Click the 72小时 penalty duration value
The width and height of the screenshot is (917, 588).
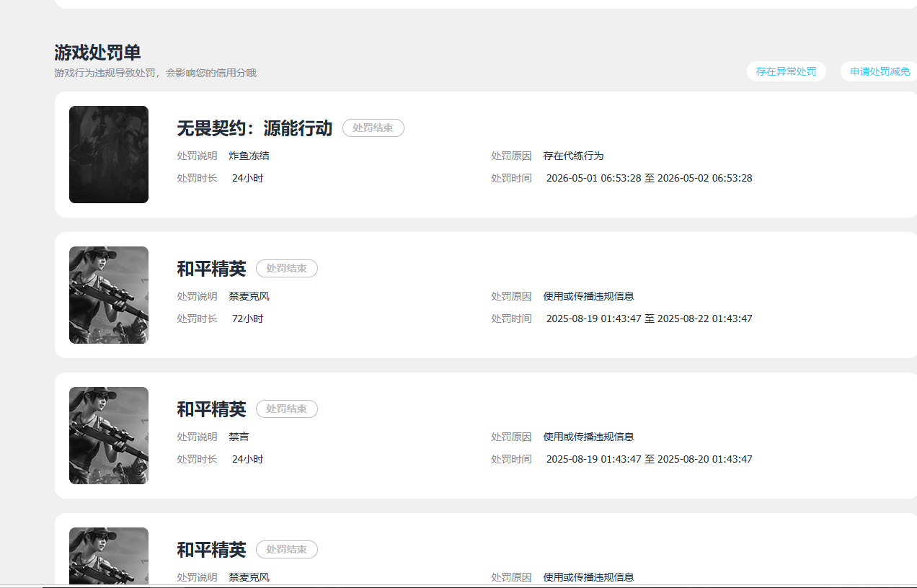[x=247, y=318]
